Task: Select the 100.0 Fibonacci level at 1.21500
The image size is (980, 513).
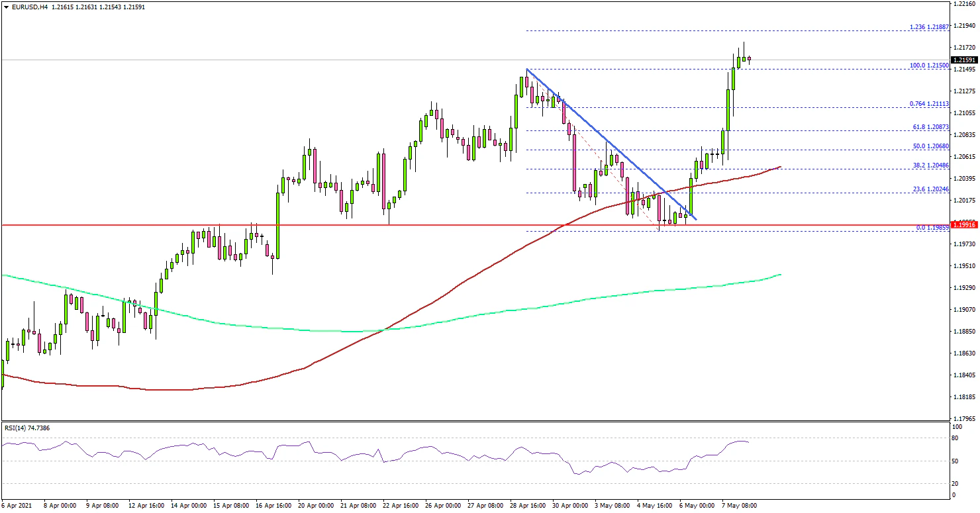Action: 930,66
